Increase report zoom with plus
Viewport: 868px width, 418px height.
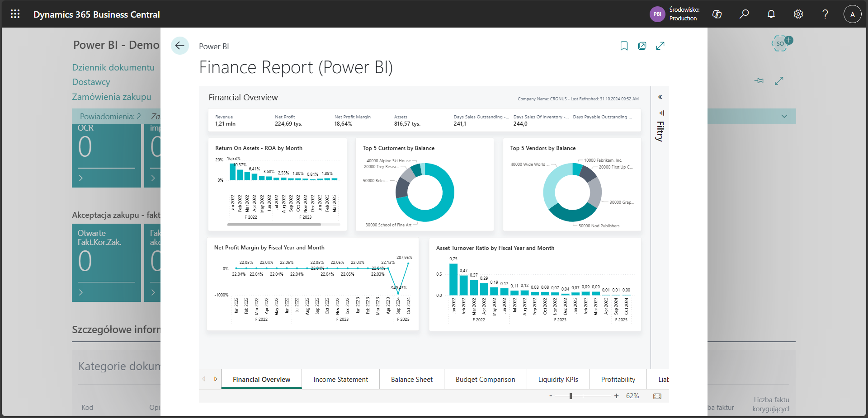tap(616, 396)
